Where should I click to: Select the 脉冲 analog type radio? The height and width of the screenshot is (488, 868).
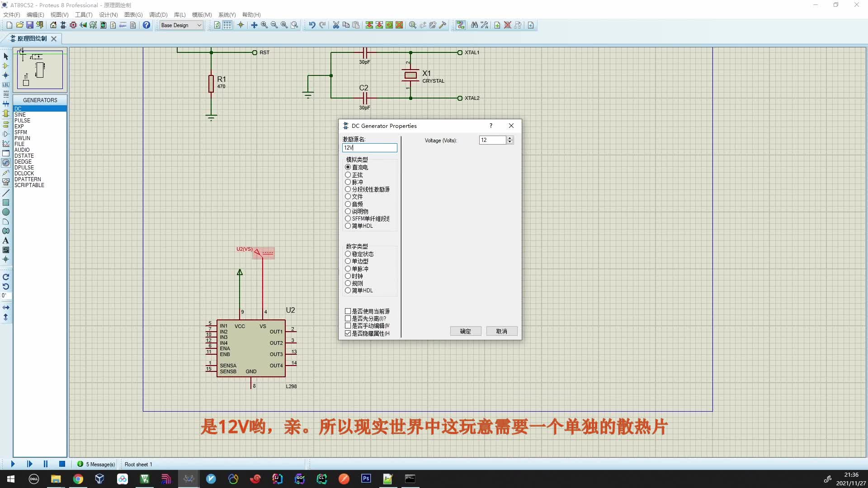348,182
